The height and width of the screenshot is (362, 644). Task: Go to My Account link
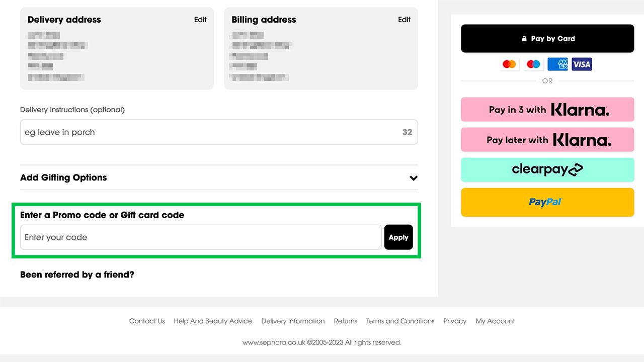(496, 321)
